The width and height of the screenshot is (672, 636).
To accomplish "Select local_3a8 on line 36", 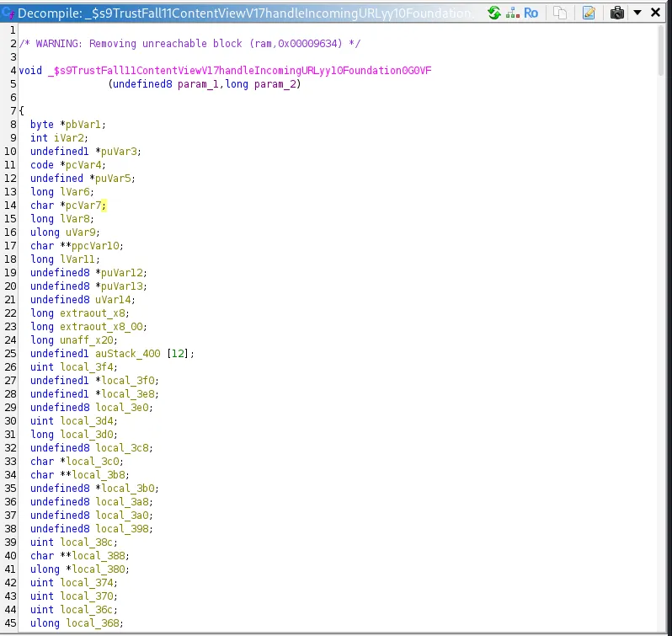I will (121, 502).
